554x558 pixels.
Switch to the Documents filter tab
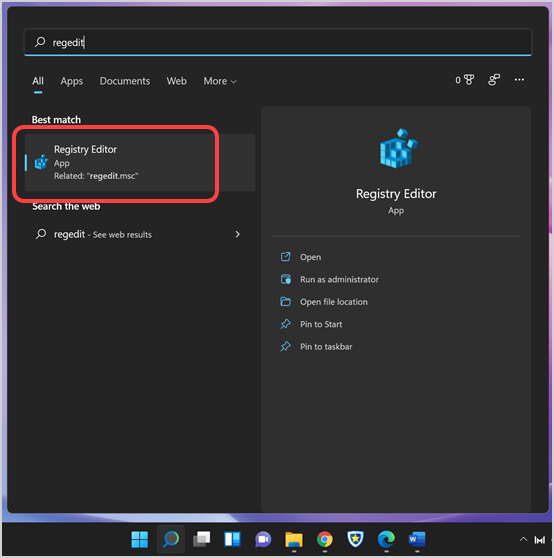125,81
